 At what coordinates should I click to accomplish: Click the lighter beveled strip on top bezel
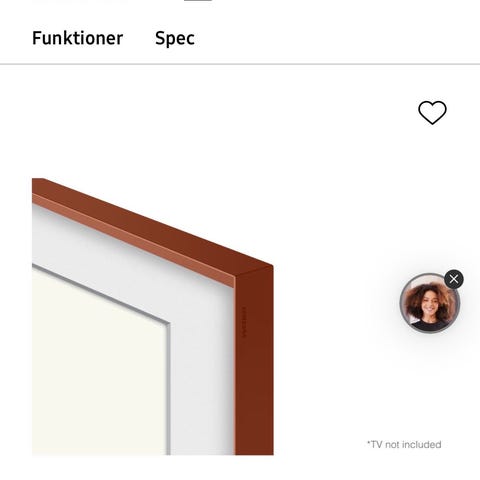click(x=133, y=240)
